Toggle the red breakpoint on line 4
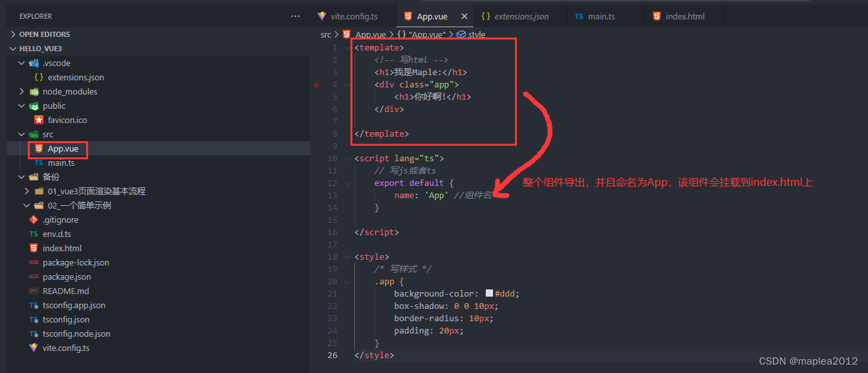868x373 pixels. (316, 84)
